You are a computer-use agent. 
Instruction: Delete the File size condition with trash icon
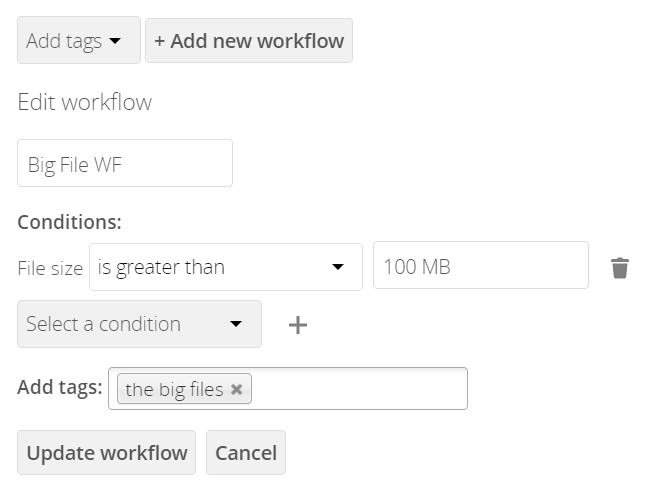(619, 268)
